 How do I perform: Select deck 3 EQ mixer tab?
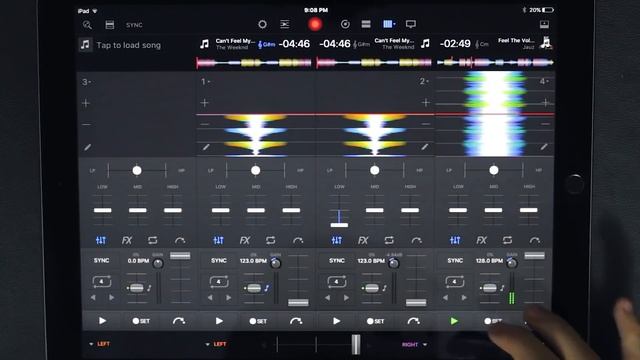coord(101,240)
